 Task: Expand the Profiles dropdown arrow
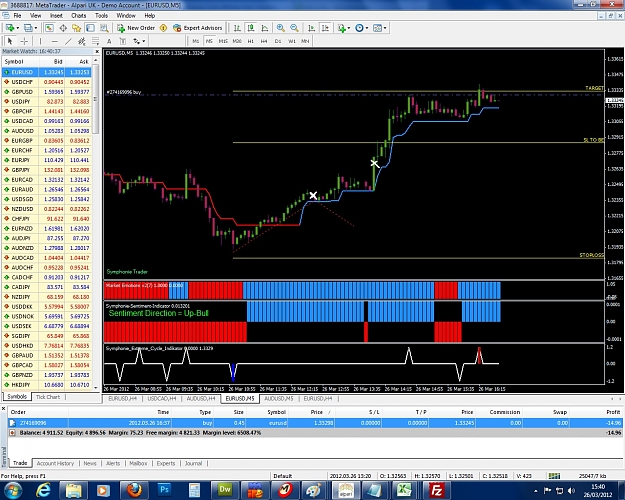35,28
